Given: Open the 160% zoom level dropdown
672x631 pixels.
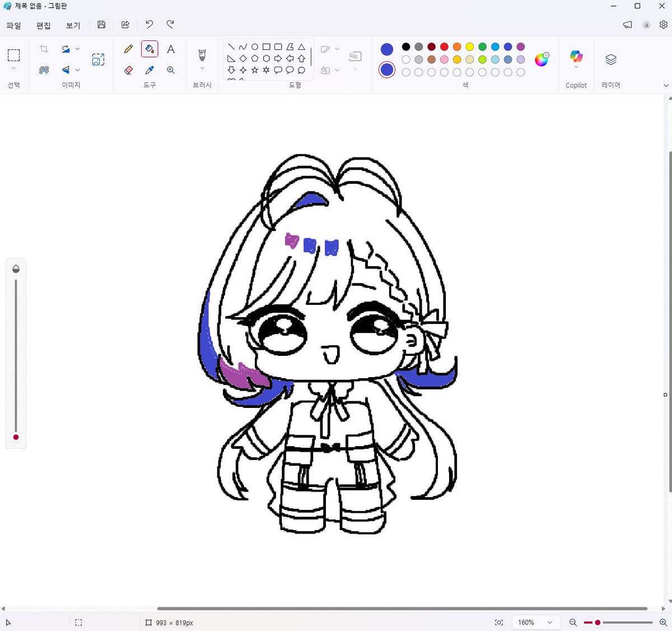Looking at the screenshot, I should [535, 623].
